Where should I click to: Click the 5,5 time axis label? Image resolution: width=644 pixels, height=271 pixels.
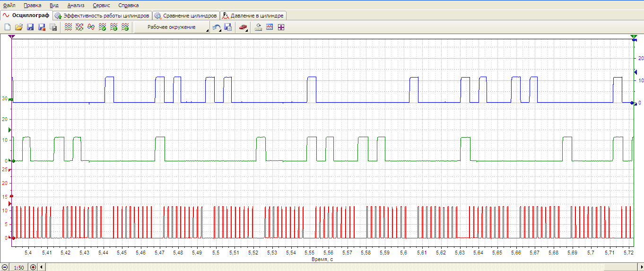pos(216,253)
